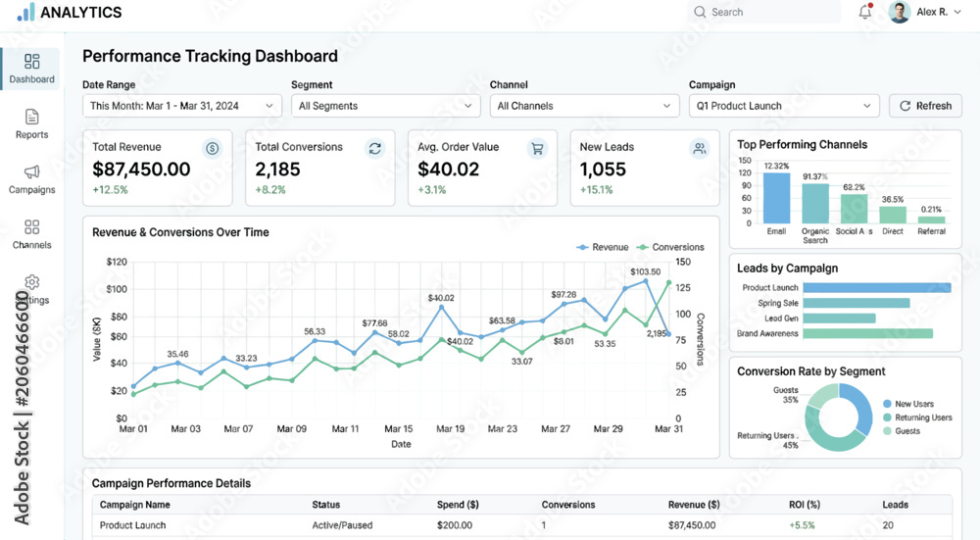The height and width of the screenshot is (540, 980).
Task: Click the Email bar in Top Channels
Action: (x=776, y=198)
